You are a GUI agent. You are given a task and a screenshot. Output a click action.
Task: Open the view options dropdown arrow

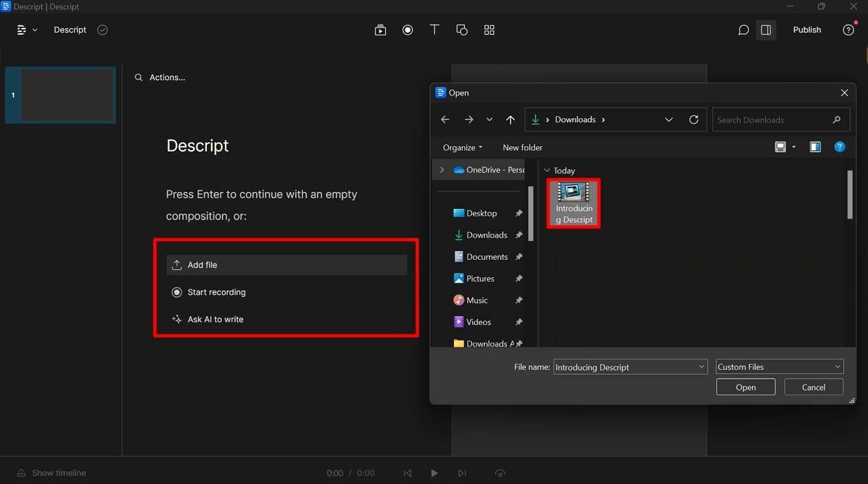tap(794, 147)
